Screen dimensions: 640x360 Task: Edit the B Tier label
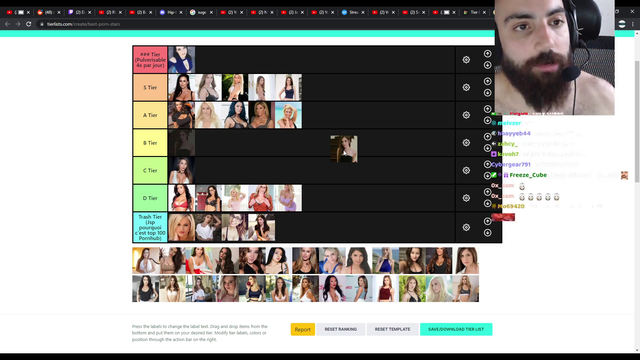click(x=150, y=143)
